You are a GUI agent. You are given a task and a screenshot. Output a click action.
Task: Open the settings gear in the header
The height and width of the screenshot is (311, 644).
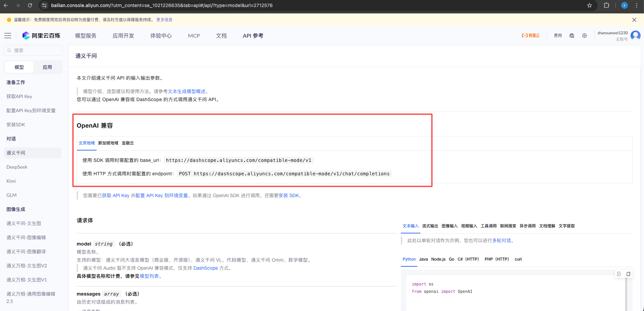tap(584, 36)
